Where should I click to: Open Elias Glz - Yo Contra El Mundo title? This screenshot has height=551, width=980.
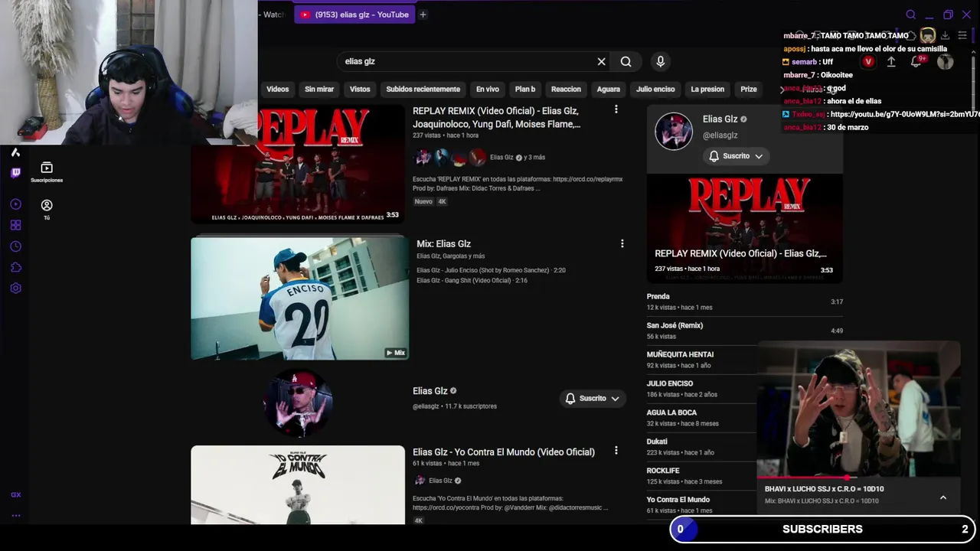click(504, 452)
